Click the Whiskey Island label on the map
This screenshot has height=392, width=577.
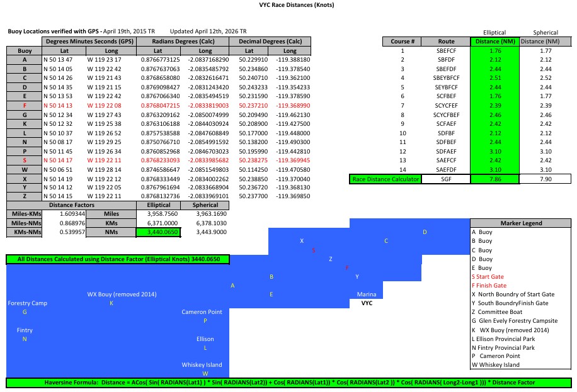pyautogui.click(x=202, y=365)
